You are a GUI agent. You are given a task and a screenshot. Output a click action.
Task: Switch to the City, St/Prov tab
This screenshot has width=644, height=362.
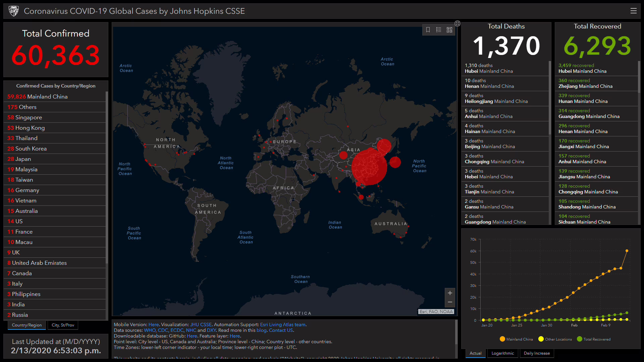tap(63, 325)
